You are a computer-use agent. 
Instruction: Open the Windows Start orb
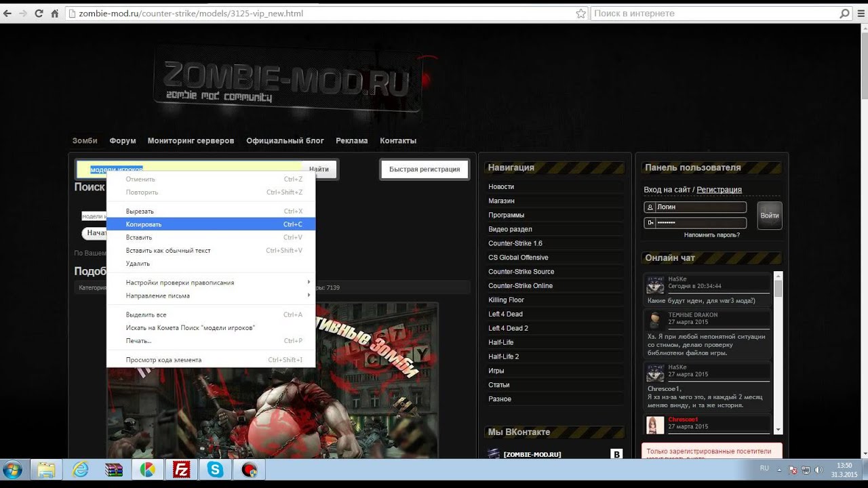[x=12, y=469]
